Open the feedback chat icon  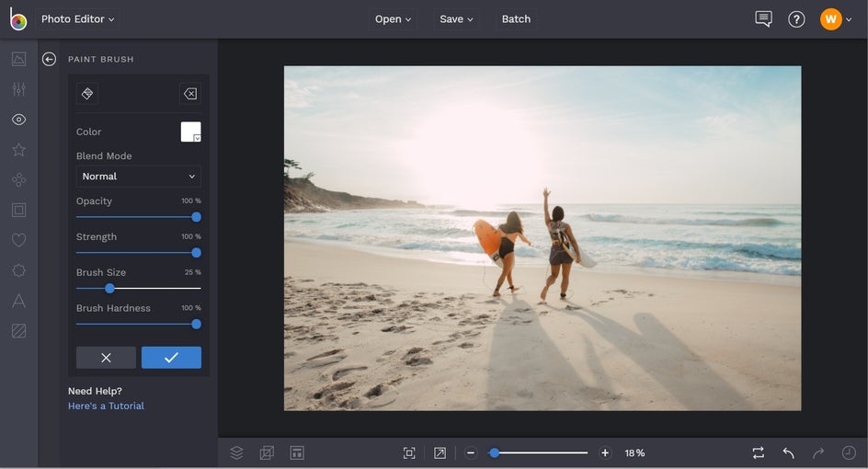(x=763, y=19)
